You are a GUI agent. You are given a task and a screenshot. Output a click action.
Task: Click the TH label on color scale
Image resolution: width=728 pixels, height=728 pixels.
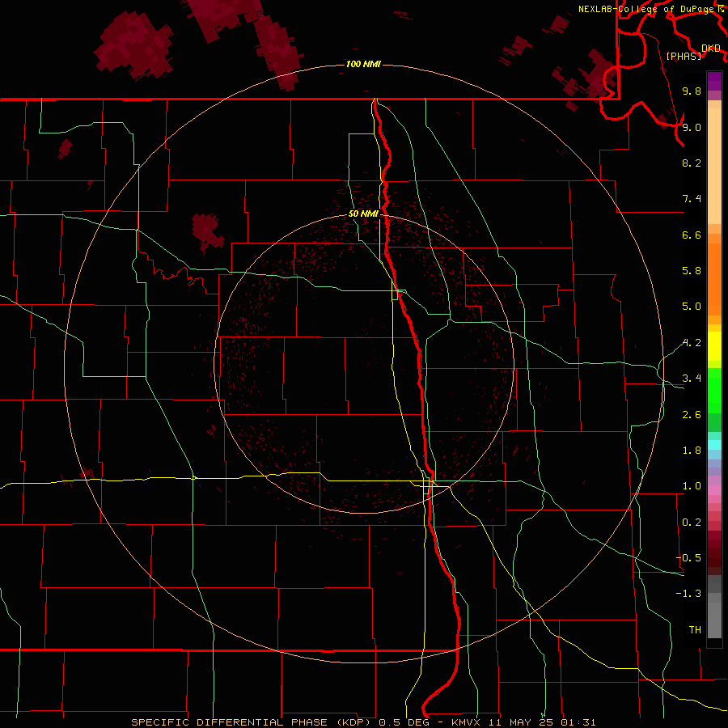click(x=695, y=630)
